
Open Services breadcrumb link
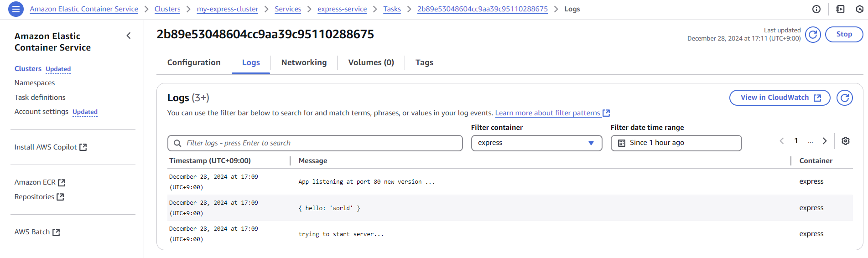[x=288, y=9]
